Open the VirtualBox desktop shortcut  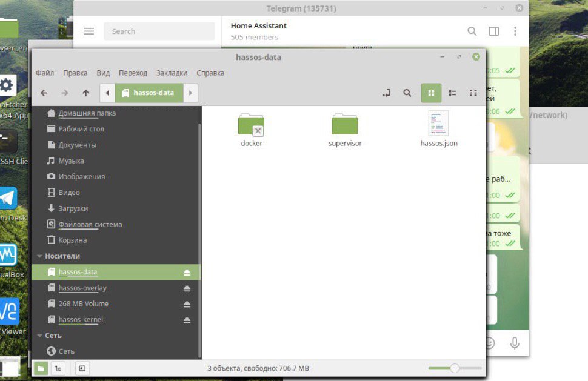click(x=9, y=260)
